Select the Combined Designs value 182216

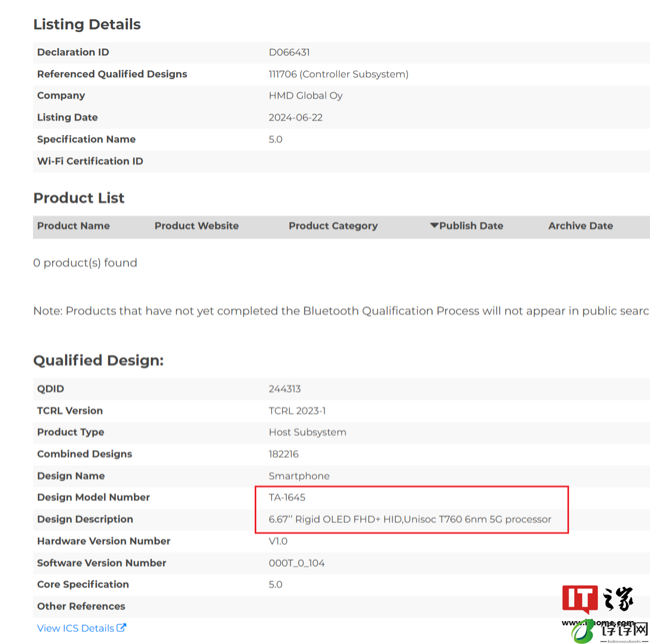[283, 454]
